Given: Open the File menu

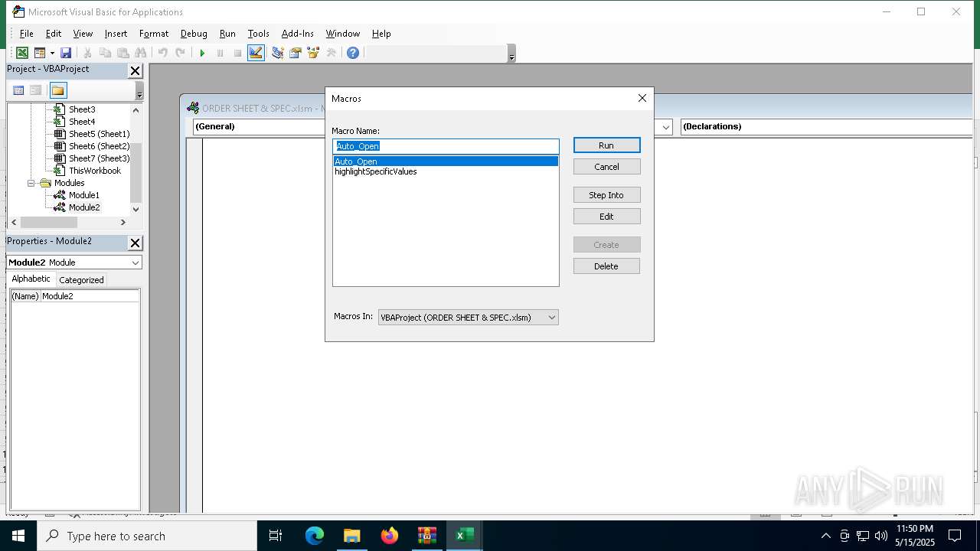Looking at the screenshot, I should point(26,34).
